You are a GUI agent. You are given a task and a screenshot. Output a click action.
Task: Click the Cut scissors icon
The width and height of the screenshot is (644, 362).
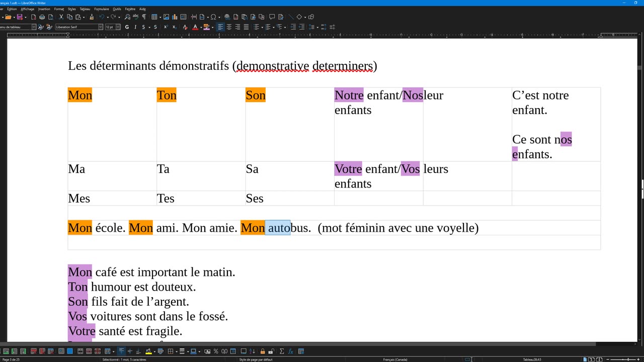(61, 17)
